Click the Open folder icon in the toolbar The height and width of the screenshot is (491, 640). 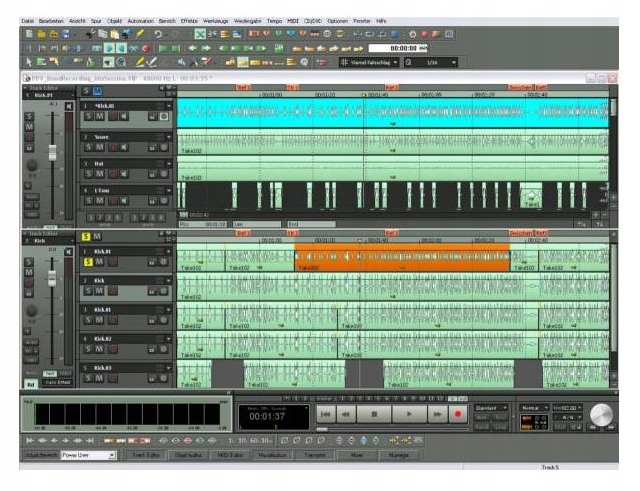[42, 34]
